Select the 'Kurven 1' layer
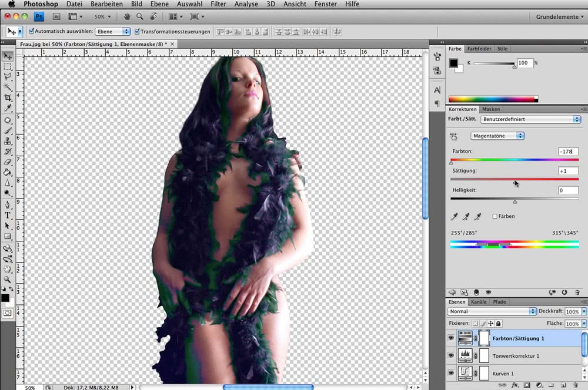This screenshot has width=588, height=390. pyautogui.click(x=503, y=374)
